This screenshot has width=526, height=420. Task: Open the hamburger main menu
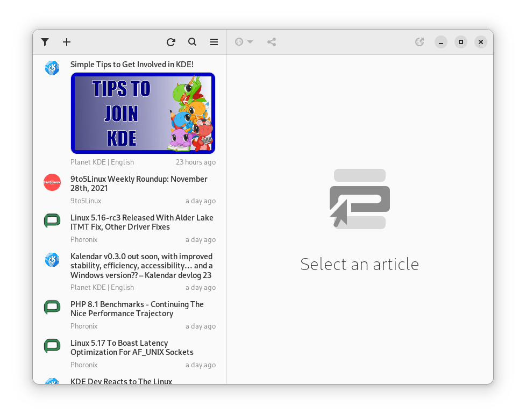[214, 42]
